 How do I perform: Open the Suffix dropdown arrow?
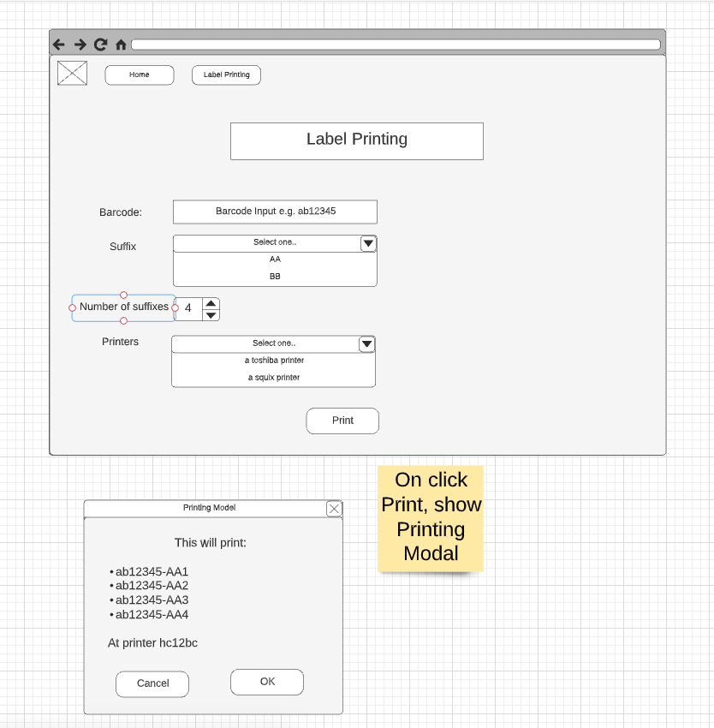click(368, 243)
